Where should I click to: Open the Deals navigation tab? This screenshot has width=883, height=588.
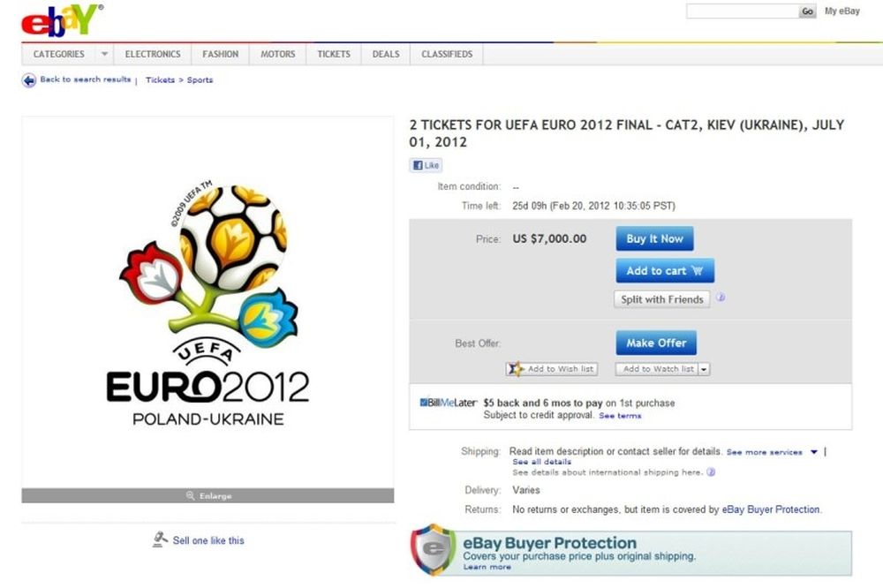[x=386, y=55]
